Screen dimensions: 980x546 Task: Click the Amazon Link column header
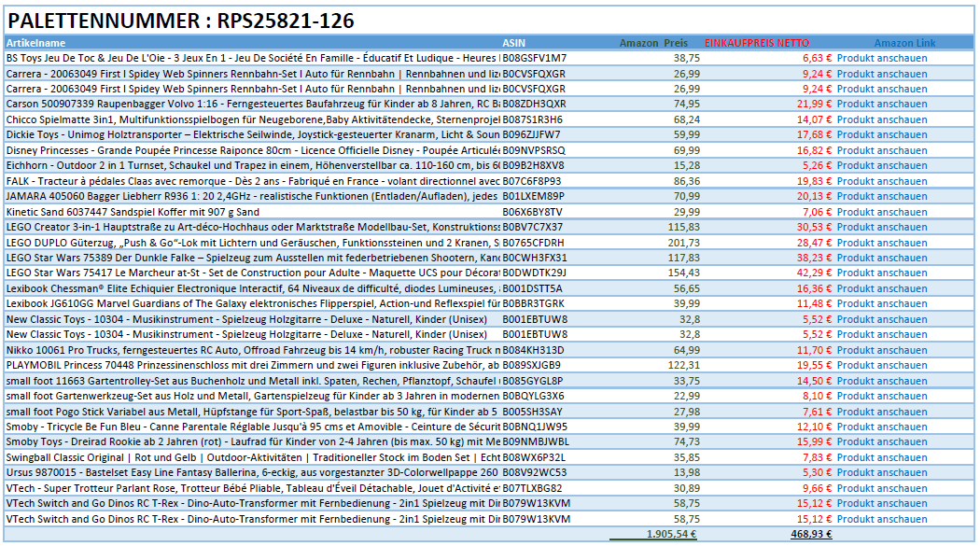(904, 43)
